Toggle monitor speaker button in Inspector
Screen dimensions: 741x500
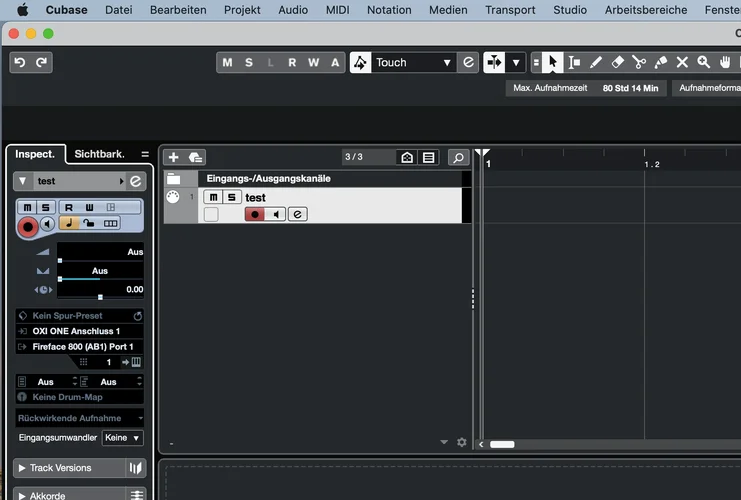tap(47, 224)
